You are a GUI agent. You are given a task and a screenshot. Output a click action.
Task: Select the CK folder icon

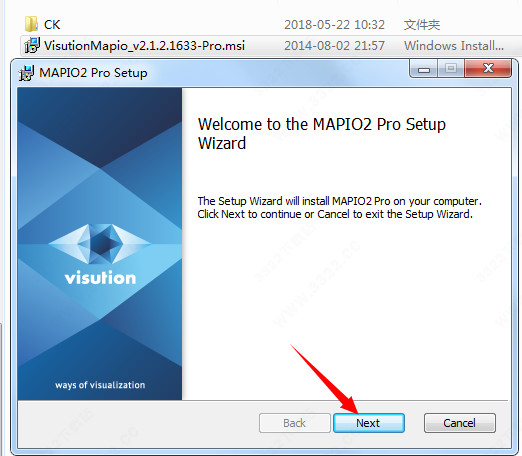coord(32,24)
